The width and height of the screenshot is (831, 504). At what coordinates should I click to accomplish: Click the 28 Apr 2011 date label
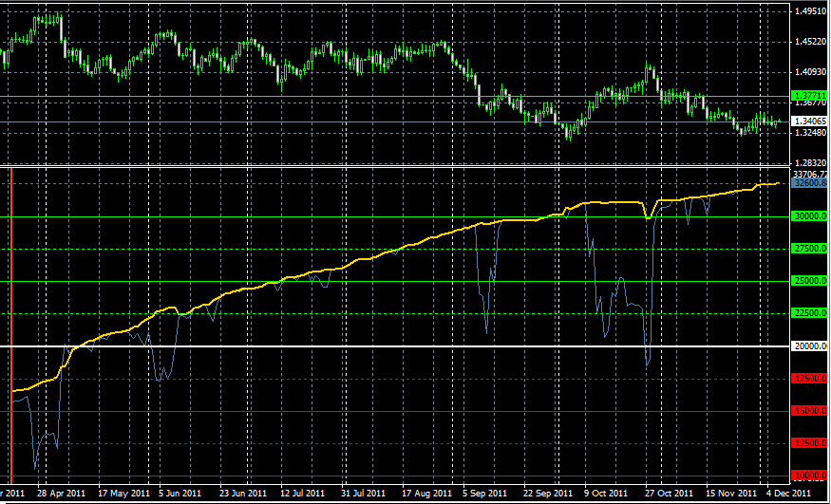(59, 494)
